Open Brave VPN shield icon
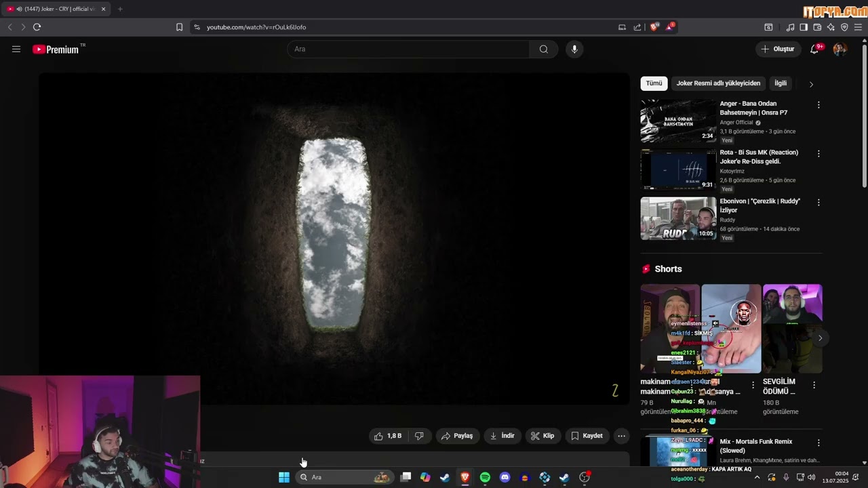The height and width of the screenshot is (488, 868). click(844, 27)
